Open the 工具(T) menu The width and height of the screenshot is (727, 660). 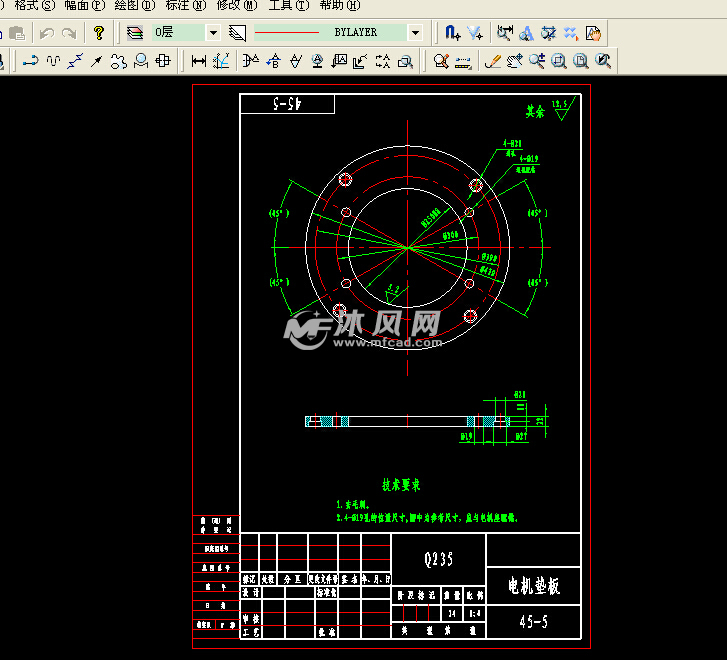289,6
